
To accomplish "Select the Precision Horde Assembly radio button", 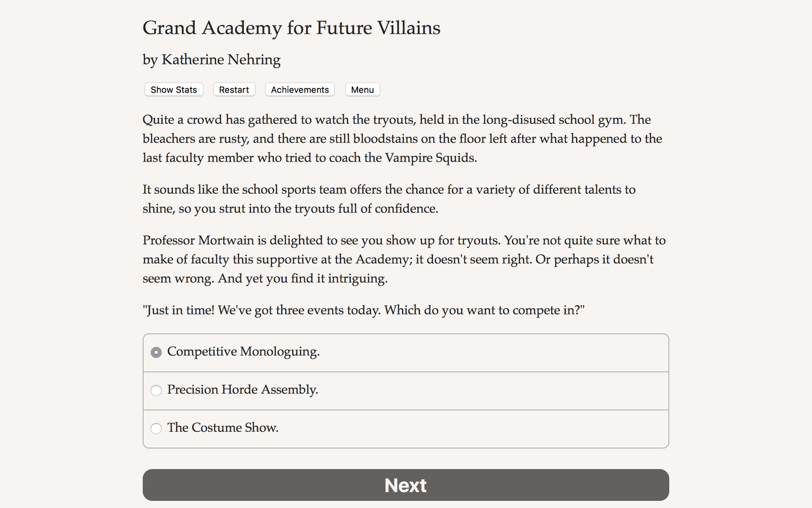I will (156, 390).
